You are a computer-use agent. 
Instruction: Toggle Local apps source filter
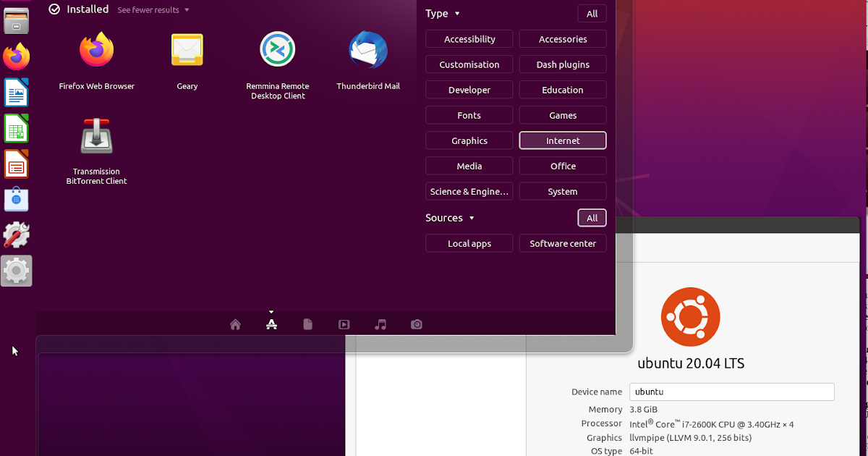point(469,243)
